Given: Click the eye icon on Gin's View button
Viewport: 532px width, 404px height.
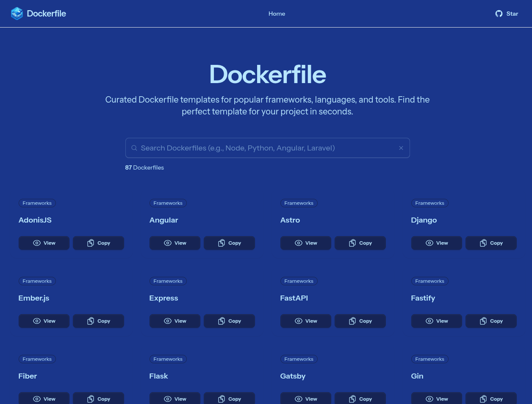Looking at the screenshot, I should (x=429, y=399).
